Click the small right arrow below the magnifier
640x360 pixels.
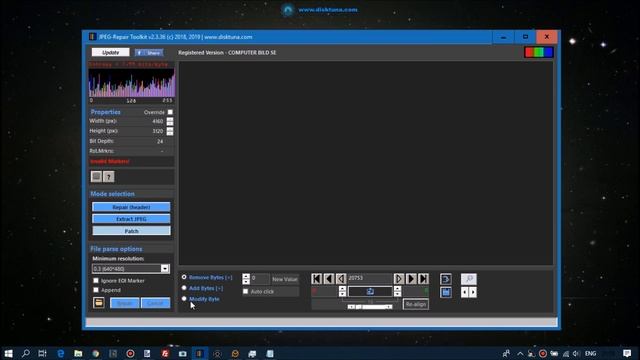(473, 292)
